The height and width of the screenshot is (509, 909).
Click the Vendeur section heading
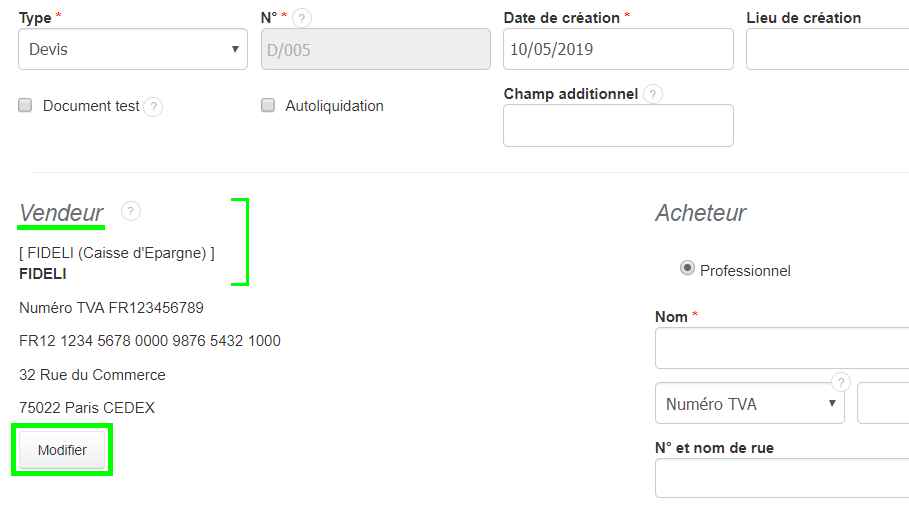(61, 213)
